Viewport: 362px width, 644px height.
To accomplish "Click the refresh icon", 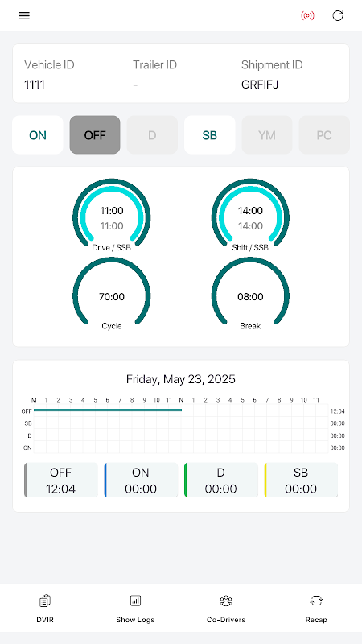I will (338, 16).
